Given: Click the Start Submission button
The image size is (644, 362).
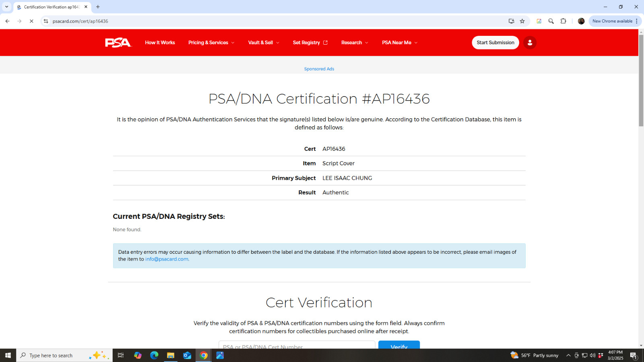Looking at the screenshot, I should pyautogui.click(x=495, y=43).
